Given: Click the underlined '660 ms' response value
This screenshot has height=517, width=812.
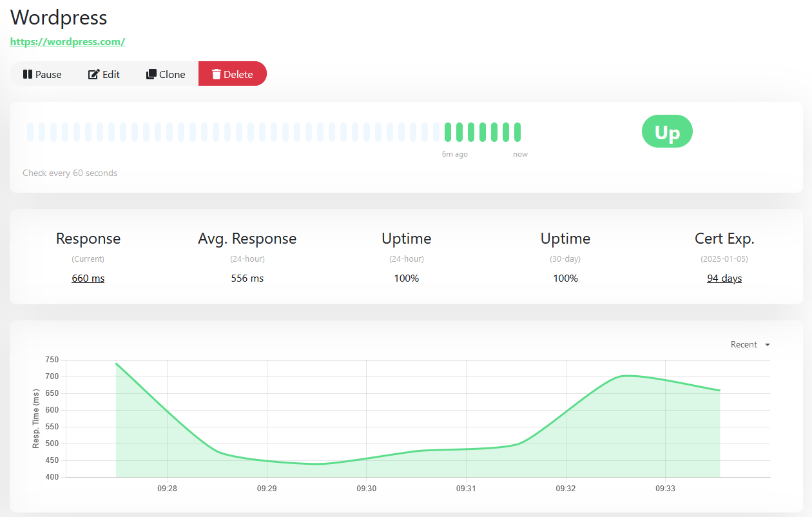Looking at the screenshot, I should point(88,278).
